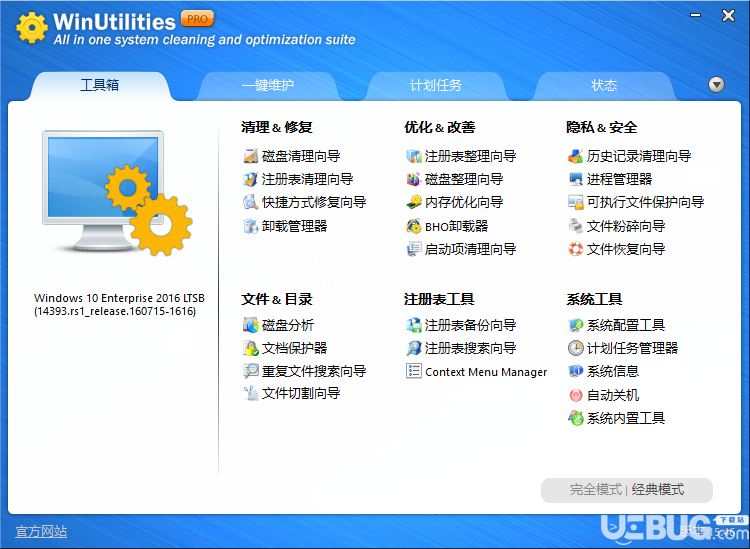Click the 计划任务管理器 clock icon
750x549 pixels.
click(575, 348)
